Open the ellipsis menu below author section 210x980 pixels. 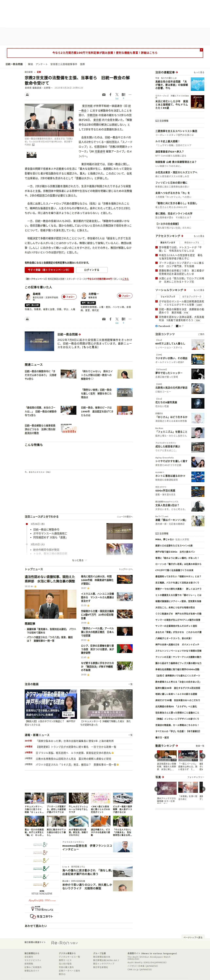130,319
